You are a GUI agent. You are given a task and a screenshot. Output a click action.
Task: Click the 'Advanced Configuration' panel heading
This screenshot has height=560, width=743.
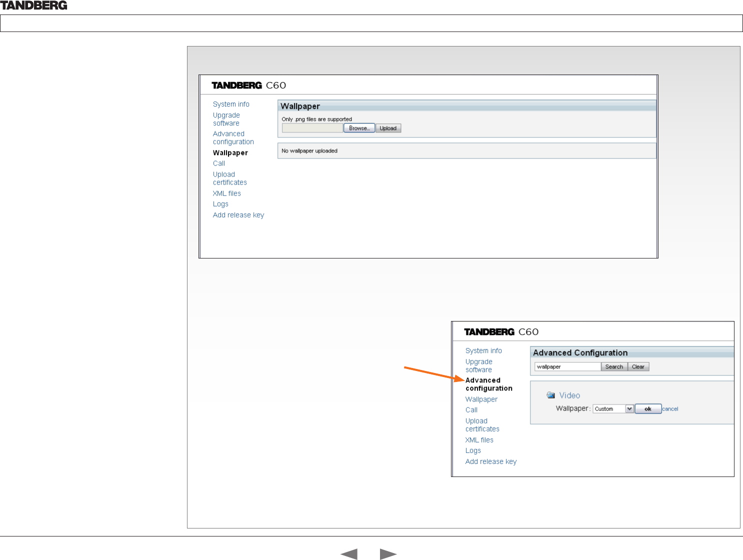point(580,352)
